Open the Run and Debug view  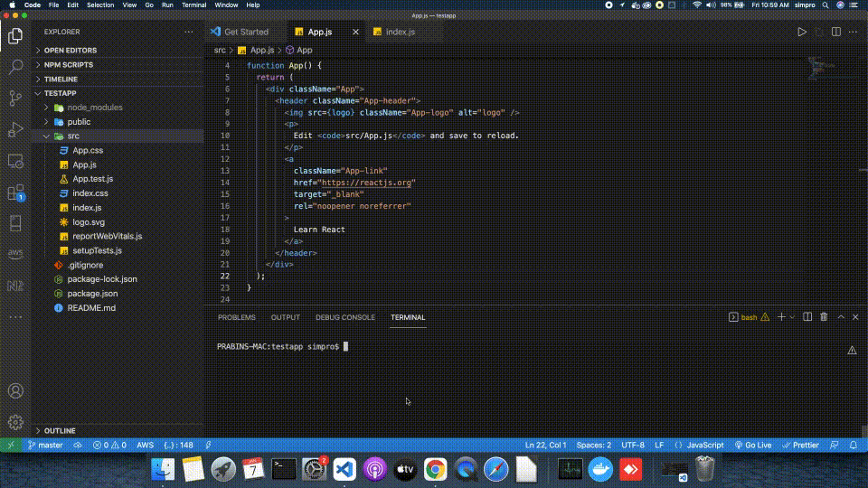(15, 130)
